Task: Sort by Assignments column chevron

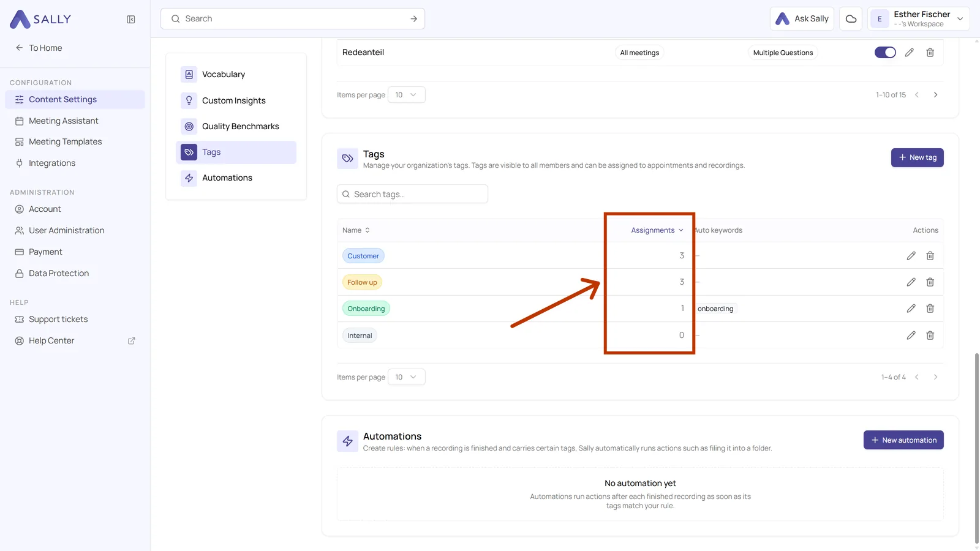Action: (x=680, y=230)
